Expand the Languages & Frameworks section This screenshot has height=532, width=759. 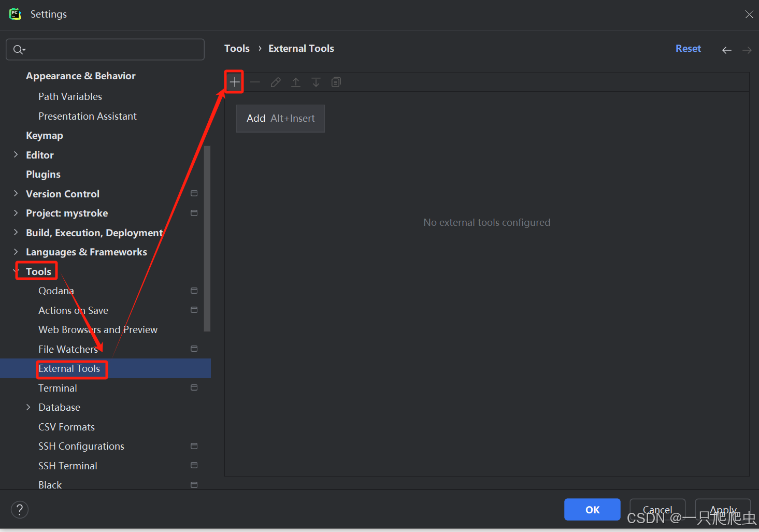(16, 252)
